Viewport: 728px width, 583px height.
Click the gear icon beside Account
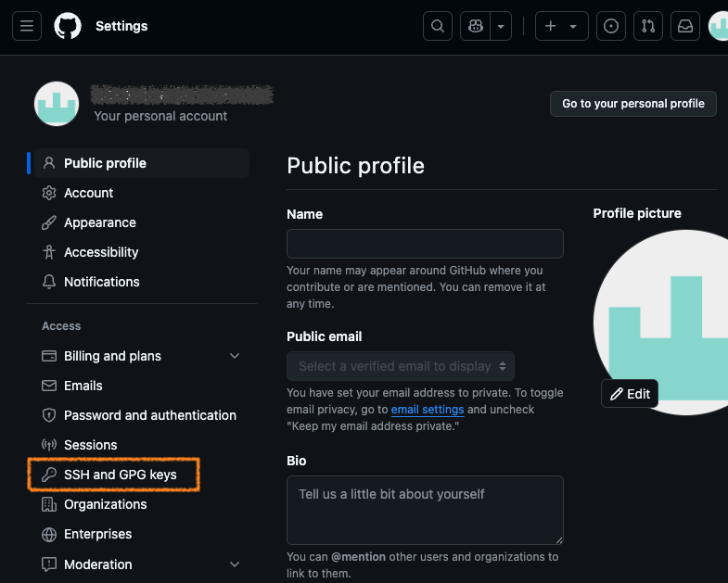[x=49, y=193]
